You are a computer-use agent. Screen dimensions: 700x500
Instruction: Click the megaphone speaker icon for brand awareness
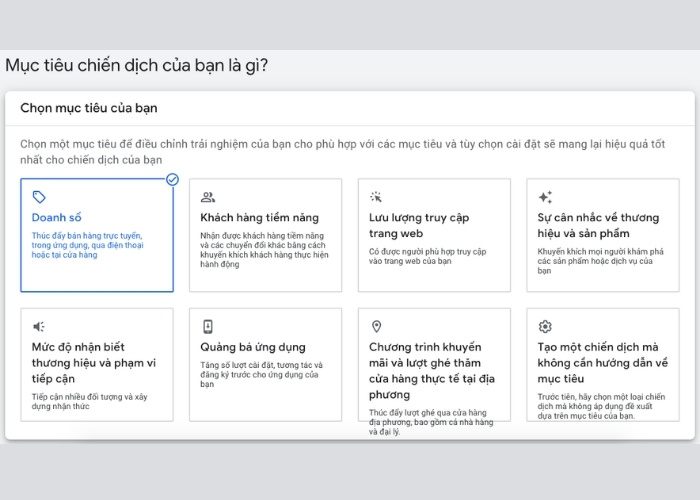[39, 326]
